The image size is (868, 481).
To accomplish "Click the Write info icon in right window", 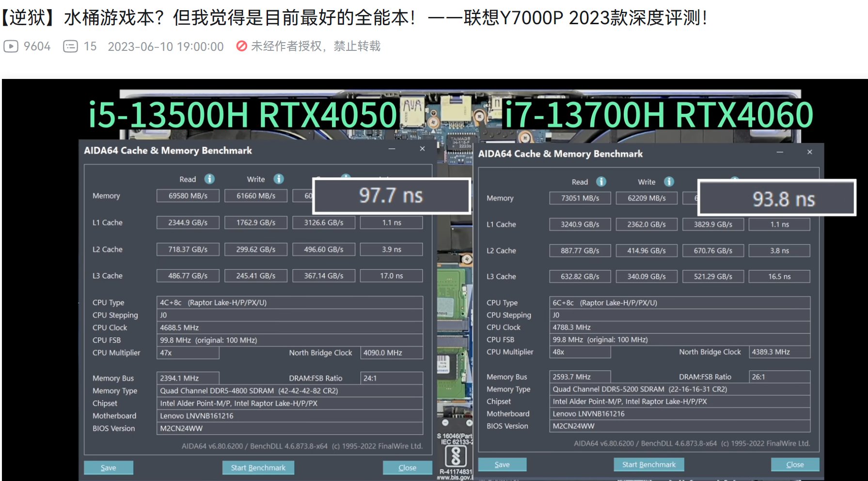I will (x=669, y=182).
